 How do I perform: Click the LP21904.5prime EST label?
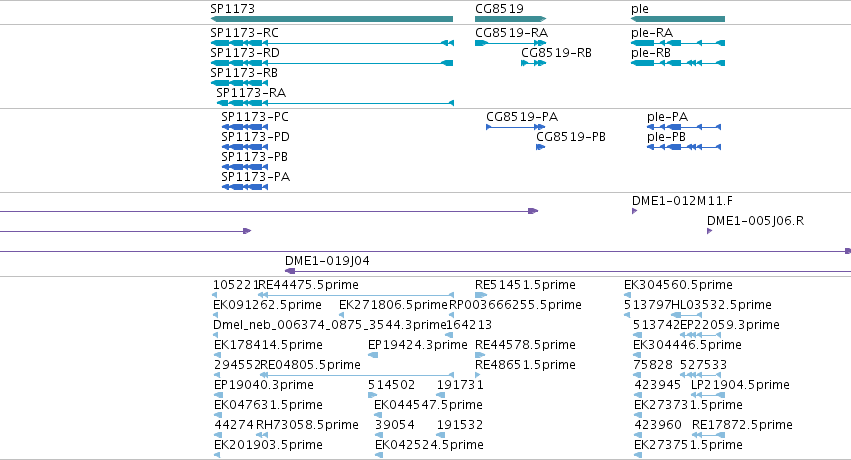(740, 385)
